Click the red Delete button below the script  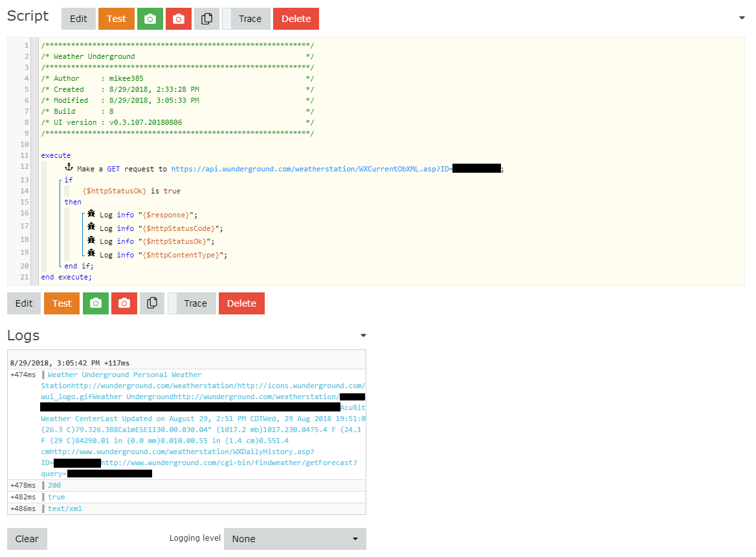coord(241,303)
